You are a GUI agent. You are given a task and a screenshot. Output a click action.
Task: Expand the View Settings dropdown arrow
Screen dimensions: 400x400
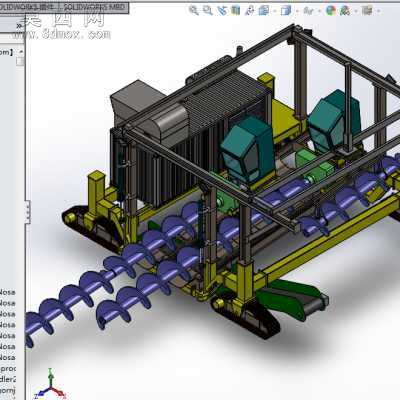(x=378, y=11)
